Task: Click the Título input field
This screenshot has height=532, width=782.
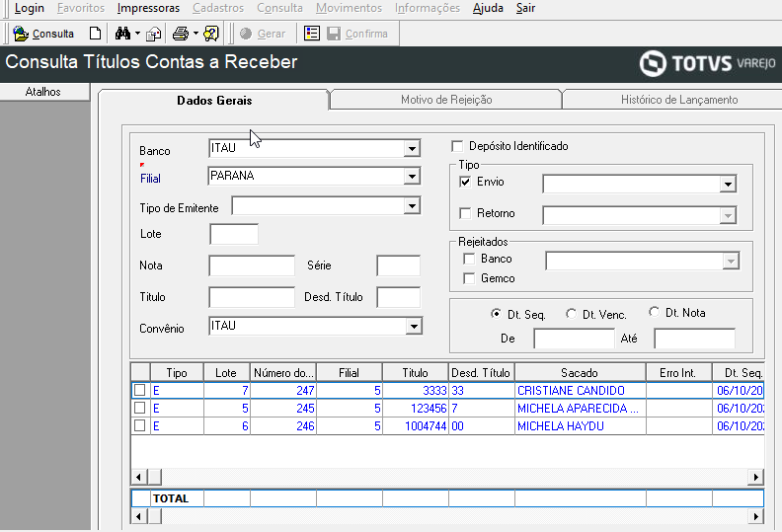Action: click(252, 297)
